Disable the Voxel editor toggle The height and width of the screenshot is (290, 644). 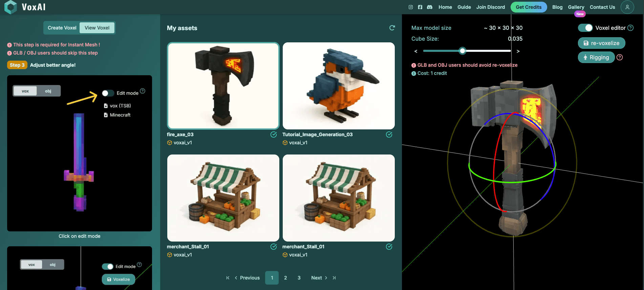[585, 28]
